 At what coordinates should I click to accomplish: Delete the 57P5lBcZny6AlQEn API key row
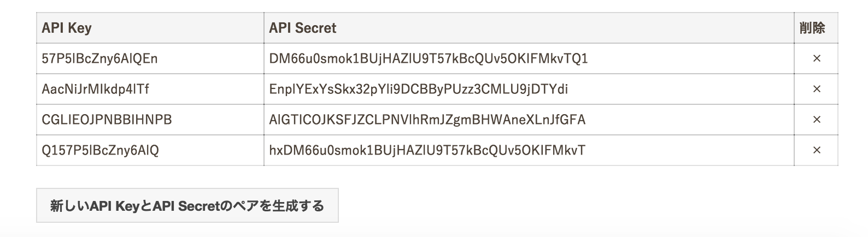pos(816,58)
